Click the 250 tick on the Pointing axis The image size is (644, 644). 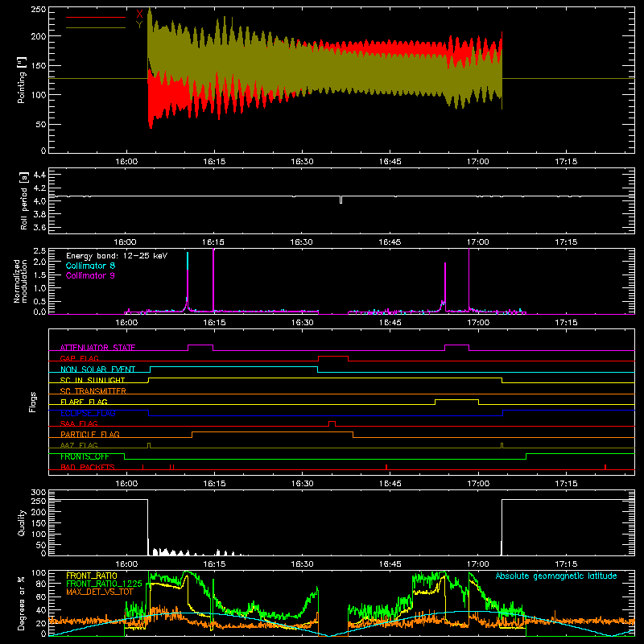click(39, 10)
